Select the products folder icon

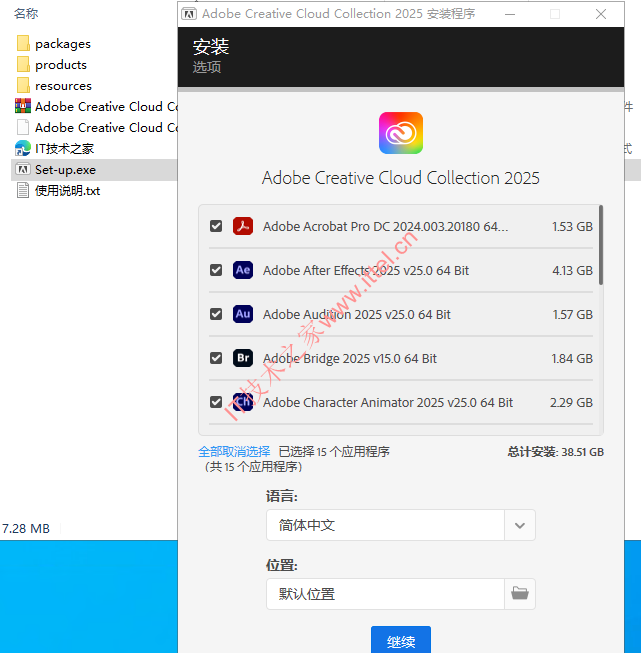[x=23, y=65]
